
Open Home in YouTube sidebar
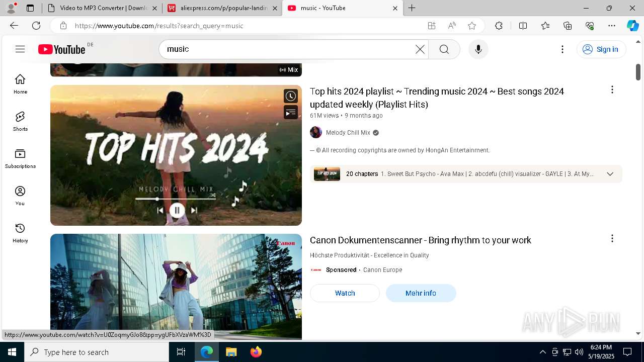(x=20, y=84)
